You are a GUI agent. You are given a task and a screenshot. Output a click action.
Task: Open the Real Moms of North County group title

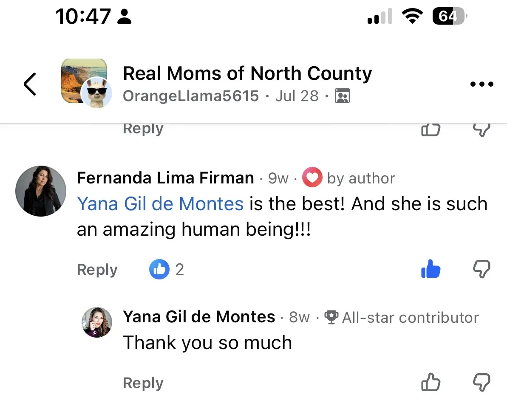tap(247, 73)
